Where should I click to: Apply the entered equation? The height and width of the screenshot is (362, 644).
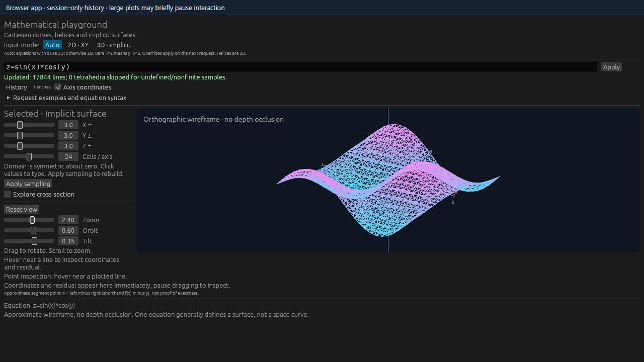[x=611, y=67]
